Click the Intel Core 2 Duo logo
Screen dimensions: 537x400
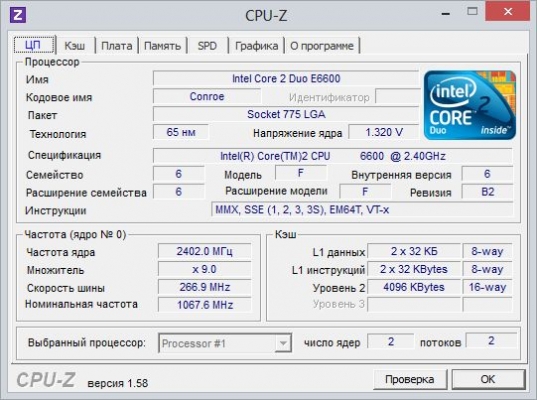470,105
